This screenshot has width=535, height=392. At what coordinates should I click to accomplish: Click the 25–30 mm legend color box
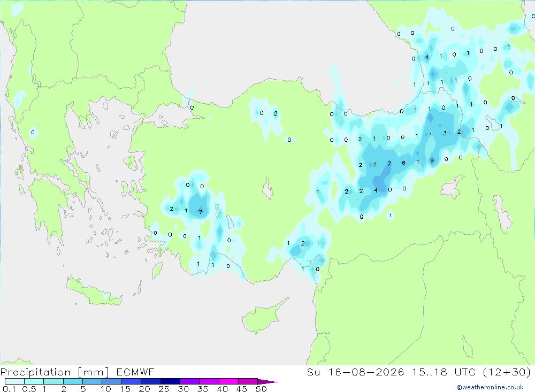[x=170, y=381]
